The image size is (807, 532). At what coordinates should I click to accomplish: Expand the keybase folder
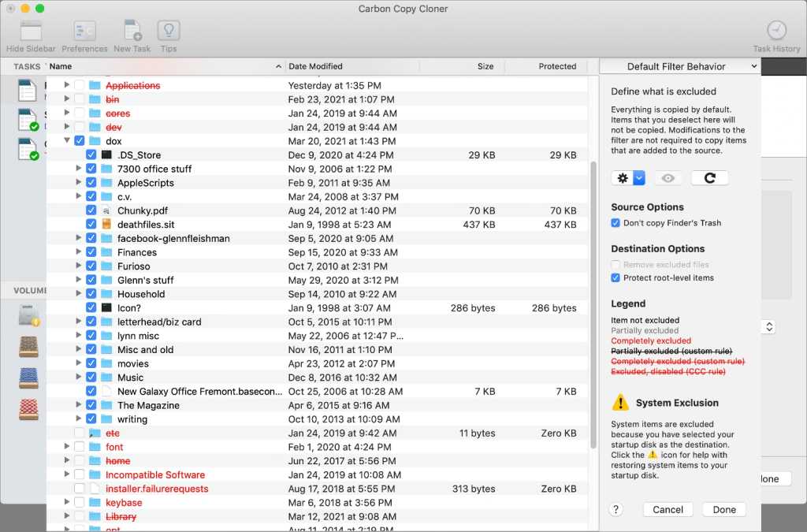point(67,501)
